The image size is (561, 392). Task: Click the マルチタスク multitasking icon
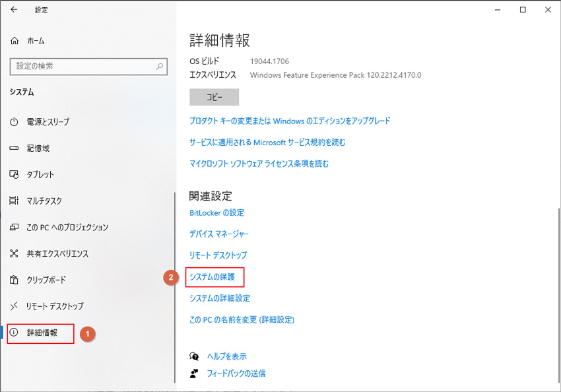pos(14,201)
